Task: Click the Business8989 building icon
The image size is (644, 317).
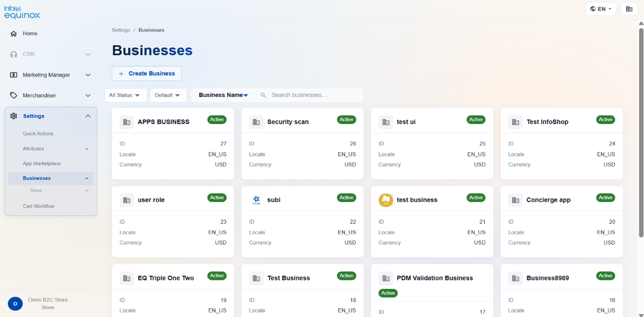Action: tap(516, 278)
